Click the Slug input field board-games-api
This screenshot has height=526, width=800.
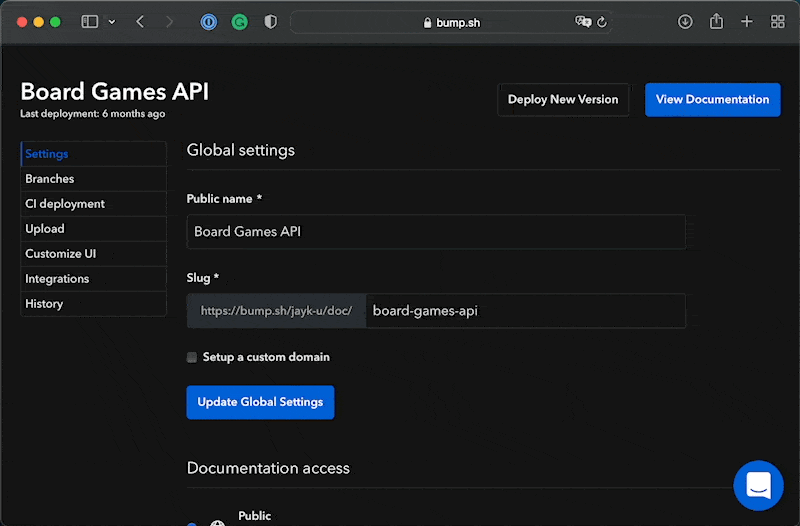click(526, 311)
